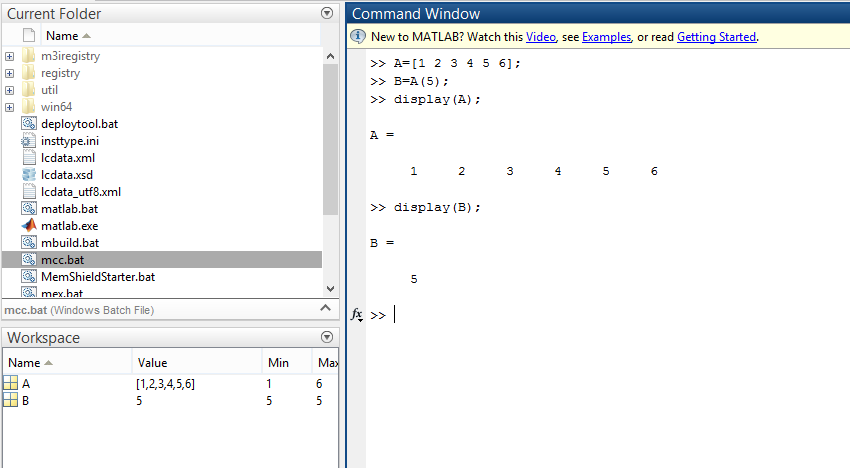Expand the win64 folder node

point(9,107)
